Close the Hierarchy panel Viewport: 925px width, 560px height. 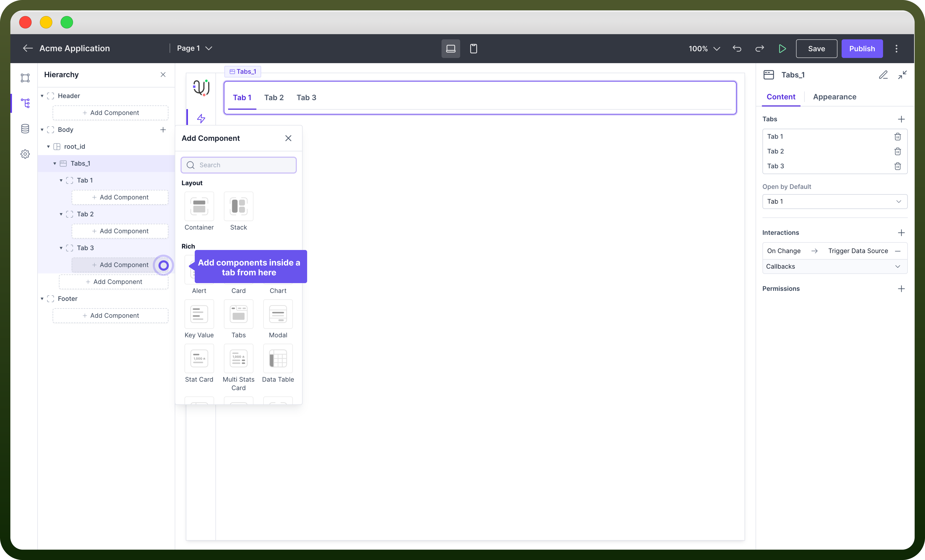[163, 75]
